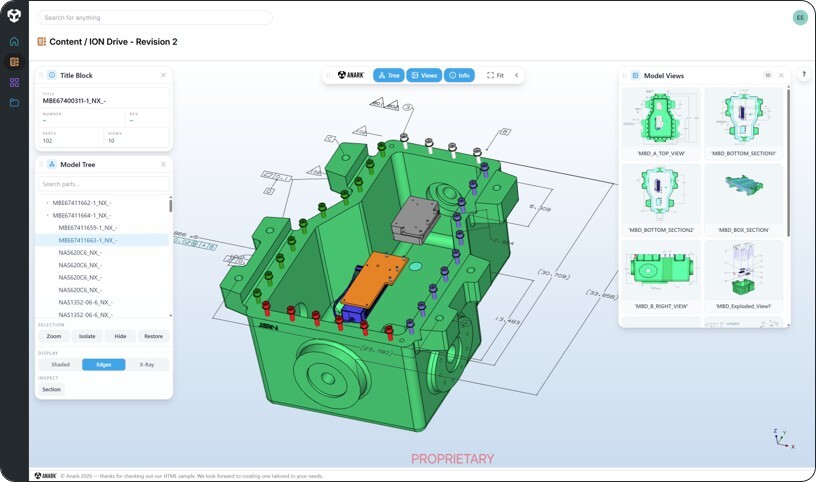Restore hidden parts

[x=154, y=336]
